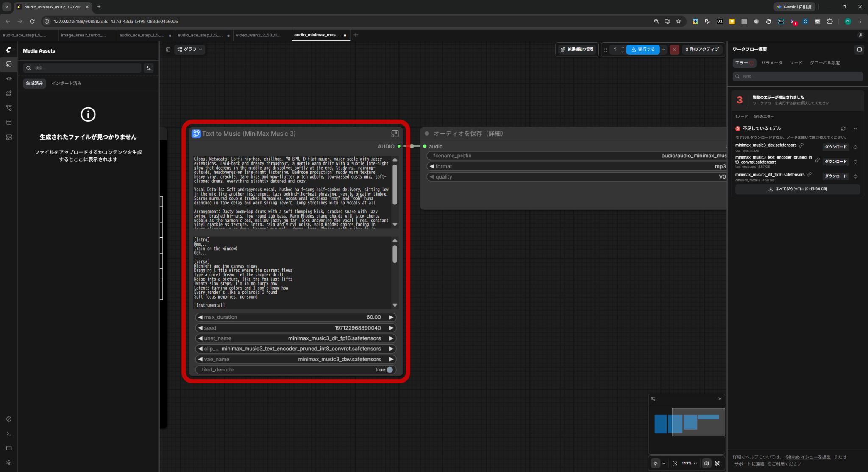
Task: Open the bottom stacked-panels sidebar icon
Action: pos(9,137)
